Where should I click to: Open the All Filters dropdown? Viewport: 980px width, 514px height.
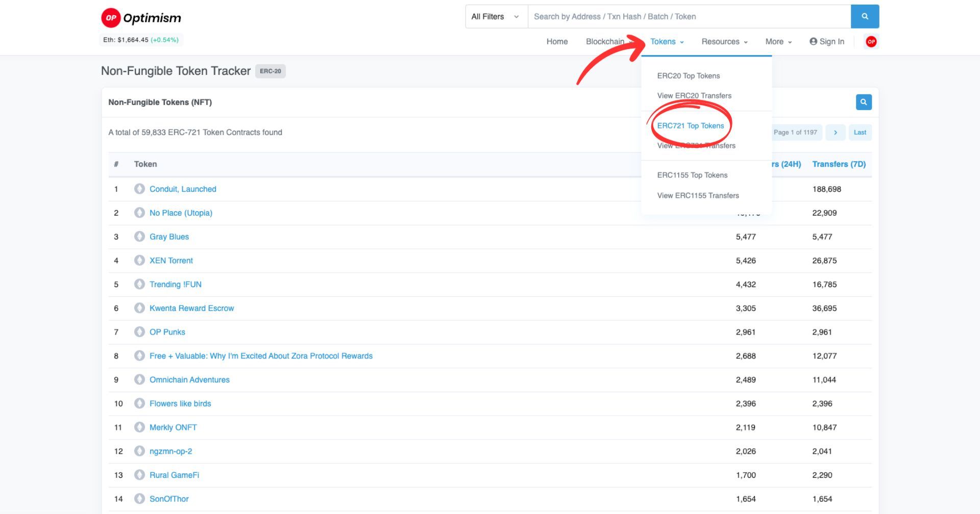[x=496, y=17]
